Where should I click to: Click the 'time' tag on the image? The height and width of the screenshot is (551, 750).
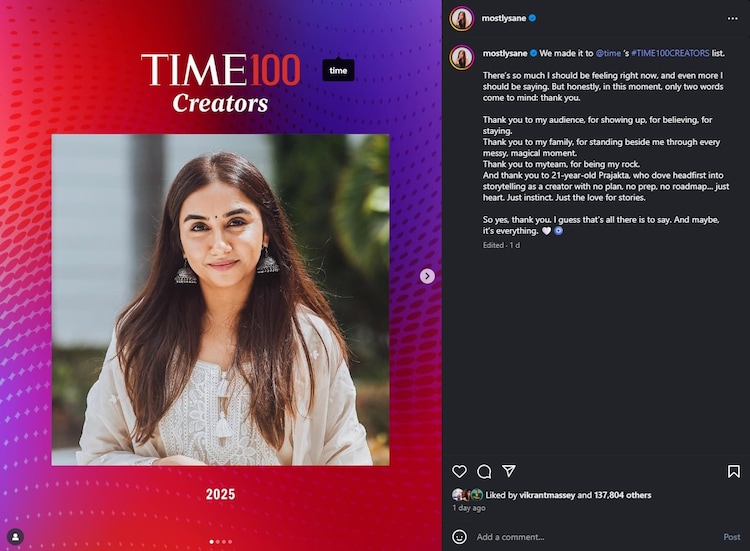pyautogui.click(x=338, y=70)
